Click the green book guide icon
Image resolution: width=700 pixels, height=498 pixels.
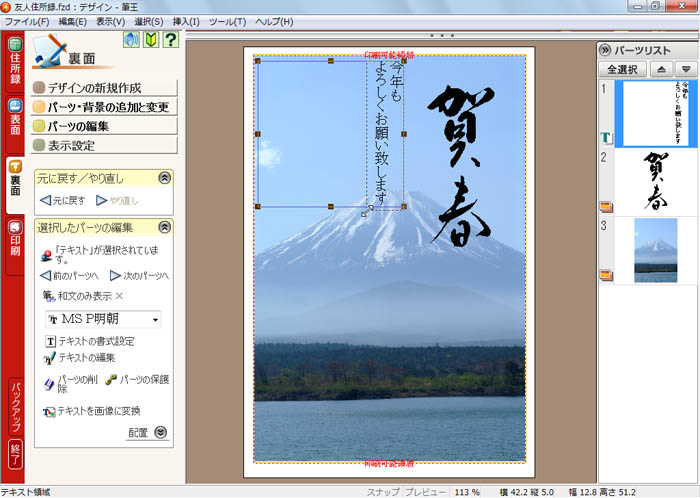[x=151, y=40]
